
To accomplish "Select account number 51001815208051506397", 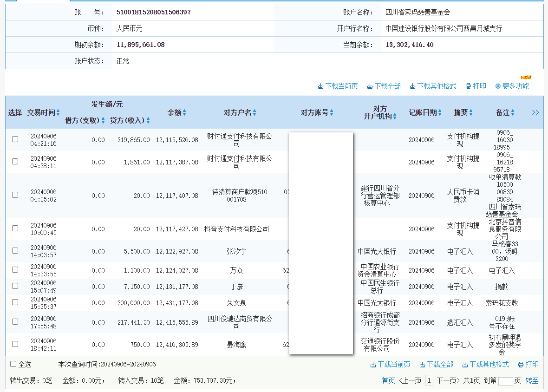I will [x=153, y=12].
